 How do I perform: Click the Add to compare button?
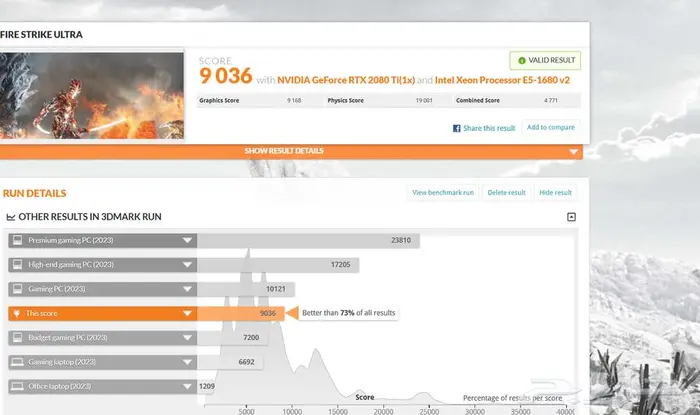pyautogui.click(x=551, y=128)
